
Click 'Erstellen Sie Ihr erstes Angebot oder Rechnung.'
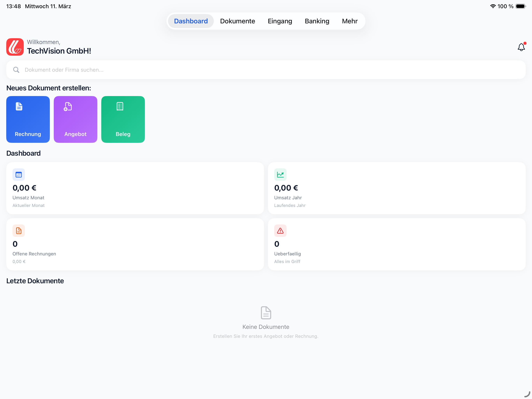click(x=266, y=336)
